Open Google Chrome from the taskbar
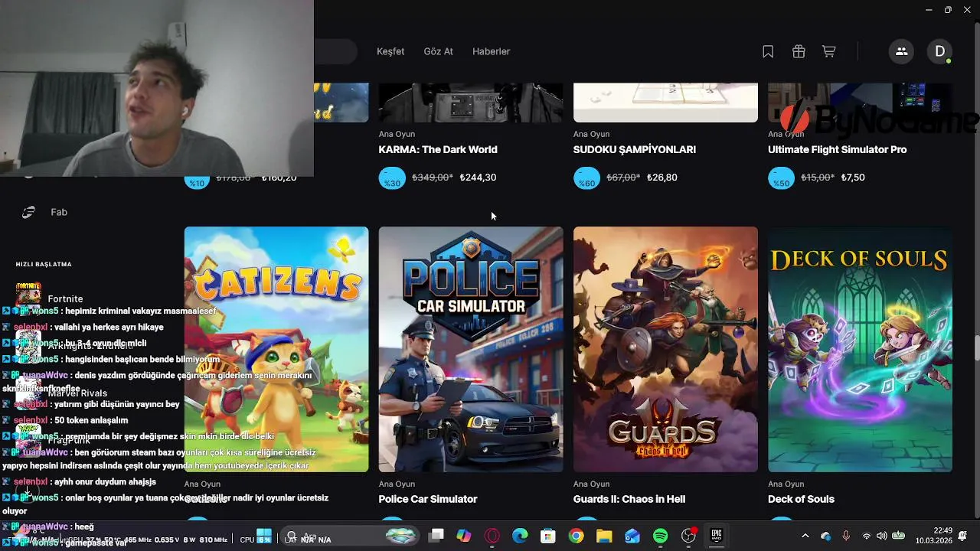The width and height of the screenshot is (980, 551). click(576, 536)
